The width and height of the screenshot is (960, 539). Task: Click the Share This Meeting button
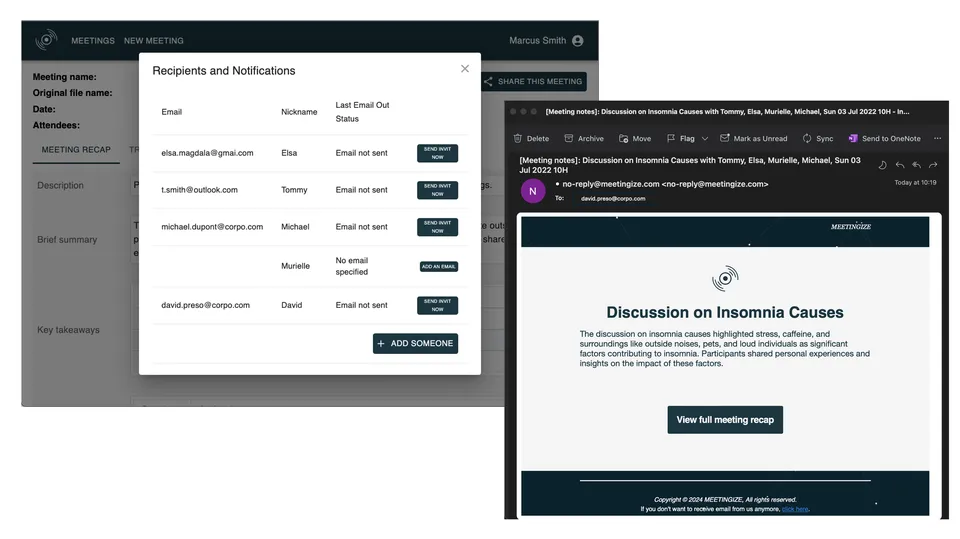pyautogui.click(x=533, y=81)
